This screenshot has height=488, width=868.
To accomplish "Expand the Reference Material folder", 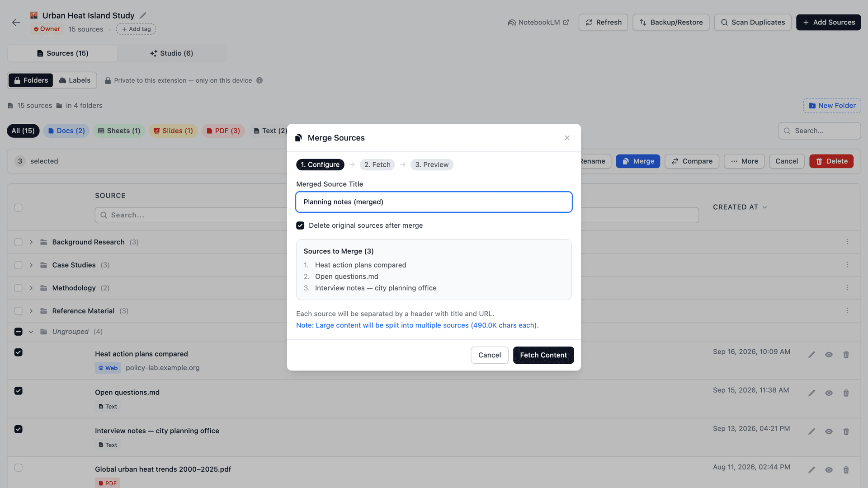I will (x=31, y=311).
